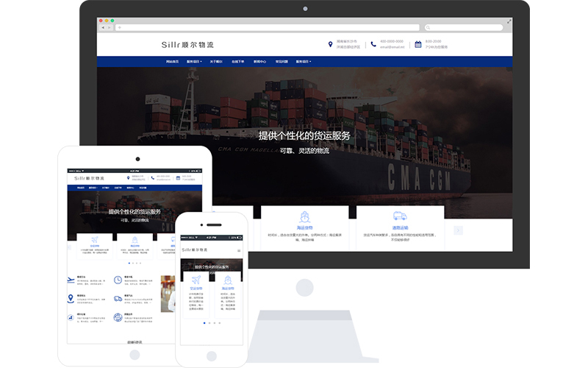Click the calendar icon in the tablet header
This screenshot has width=588, height=368.
[178, 178]
